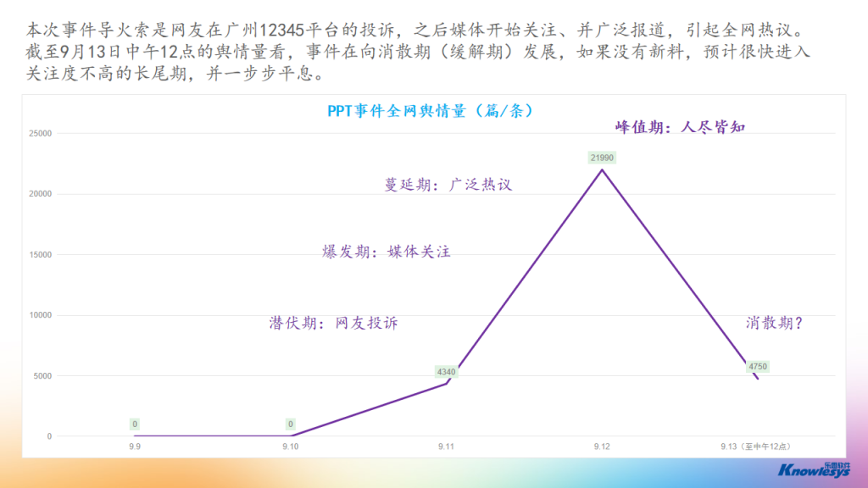Click the 15000 y-axis value label
This screenshot has height=488, width=868.
pos(41,254)
